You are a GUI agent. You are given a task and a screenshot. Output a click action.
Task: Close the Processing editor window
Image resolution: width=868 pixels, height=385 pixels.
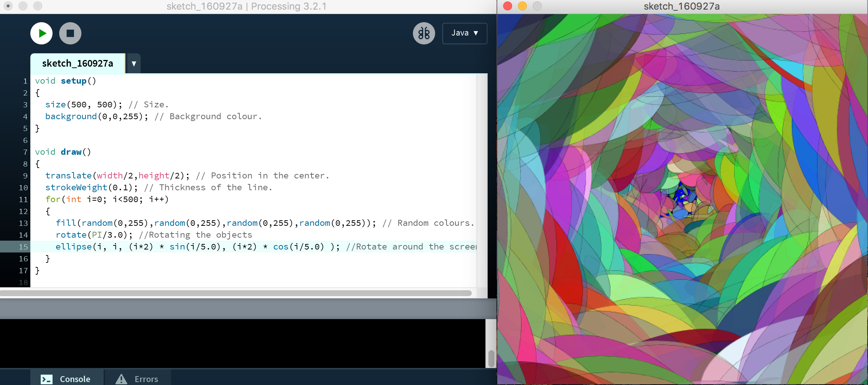[x=8, y=6]
